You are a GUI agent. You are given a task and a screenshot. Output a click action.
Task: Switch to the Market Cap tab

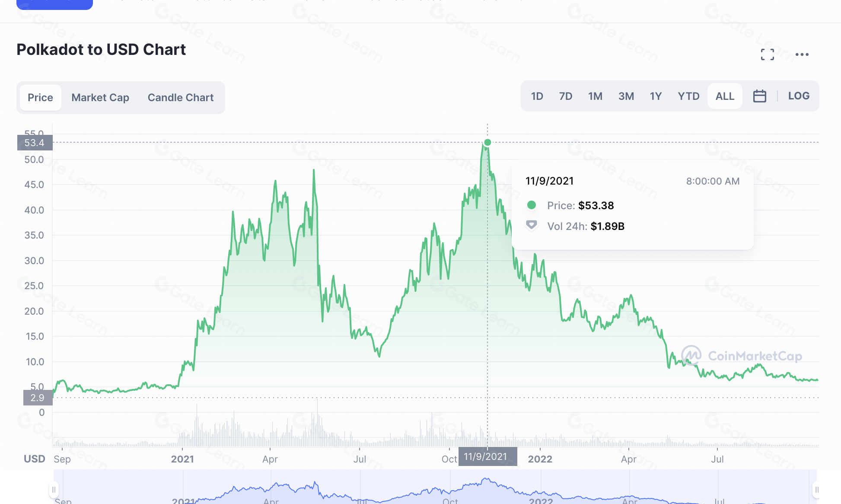click(x=100, y=98)
